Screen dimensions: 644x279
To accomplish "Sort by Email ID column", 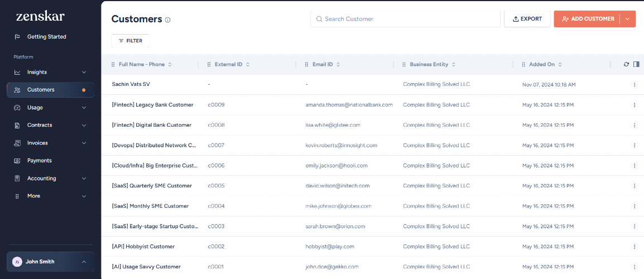I will pyautogui.click(x=338, y=65).
